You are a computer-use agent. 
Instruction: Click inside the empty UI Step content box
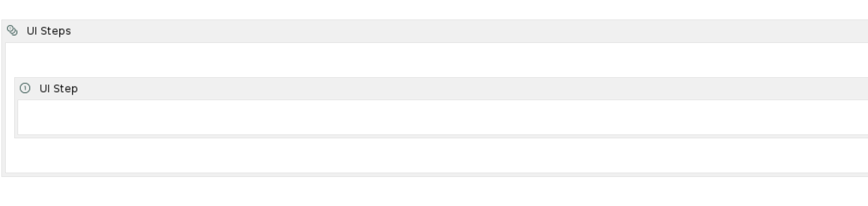(x=443, y=117)
